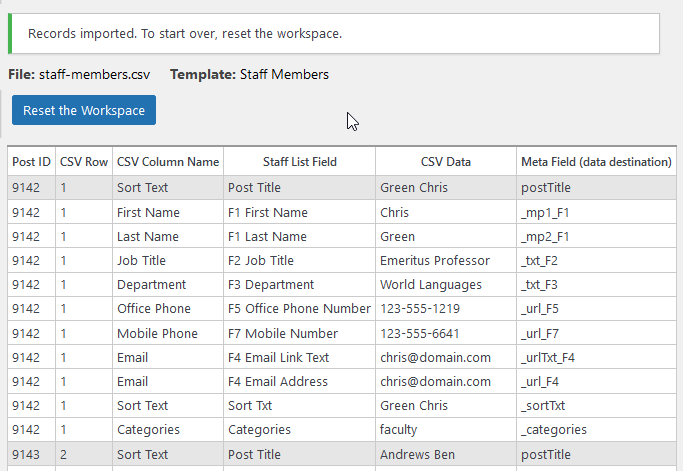Click the 'faculty' categories data cell
683x471 pixels.
tap(402, 430)
